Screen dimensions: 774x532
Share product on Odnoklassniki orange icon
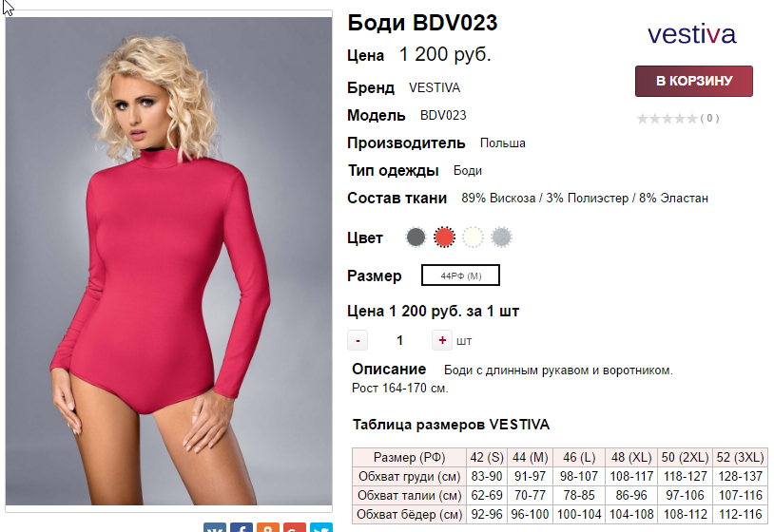[268, 527]
